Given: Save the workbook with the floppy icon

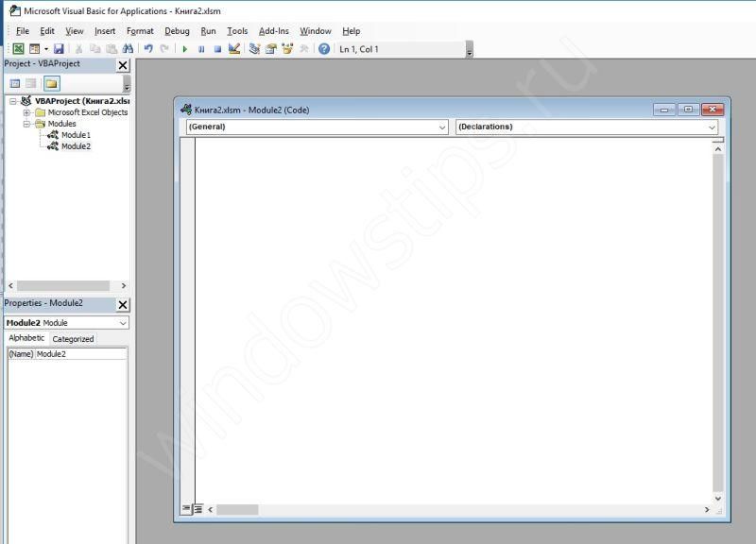Looking at the screenshot, I should (x=59, y=49).
